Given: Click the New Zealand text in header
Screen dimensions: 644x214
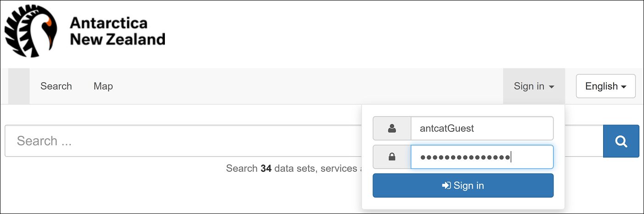Looking at the screenshot, I should [x=117, y=39].
